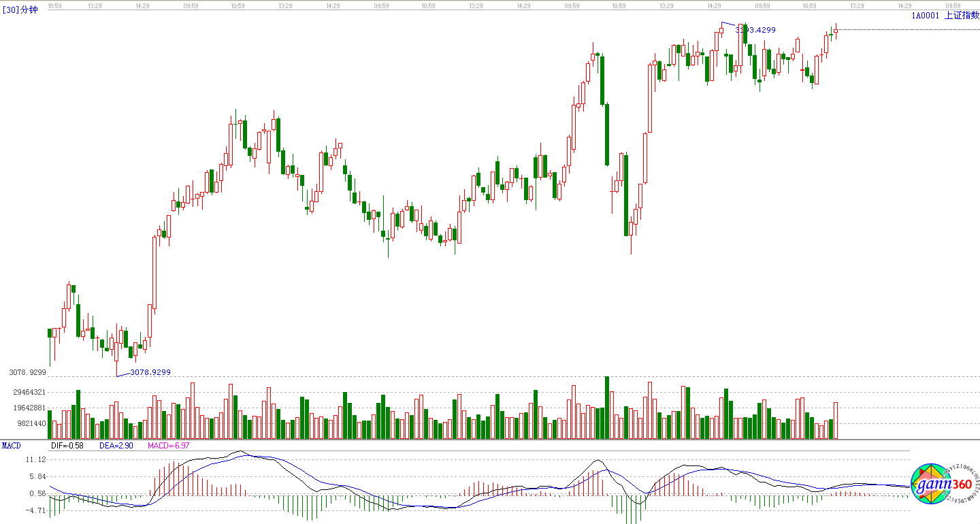Click the DEA=2.90 indicator value
The image size is (980, 524).
(116, 445)
